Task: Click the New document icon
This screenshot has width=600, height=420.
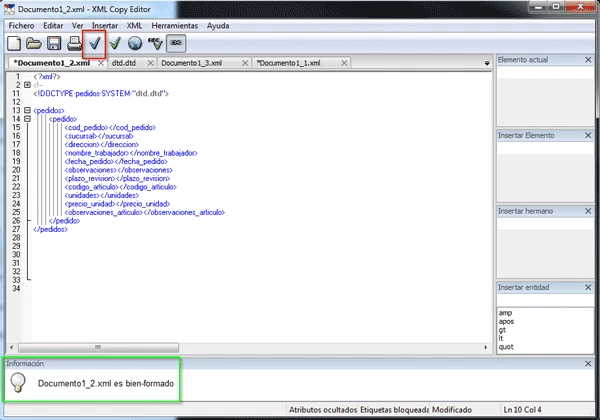Action: tap(14, 43)
